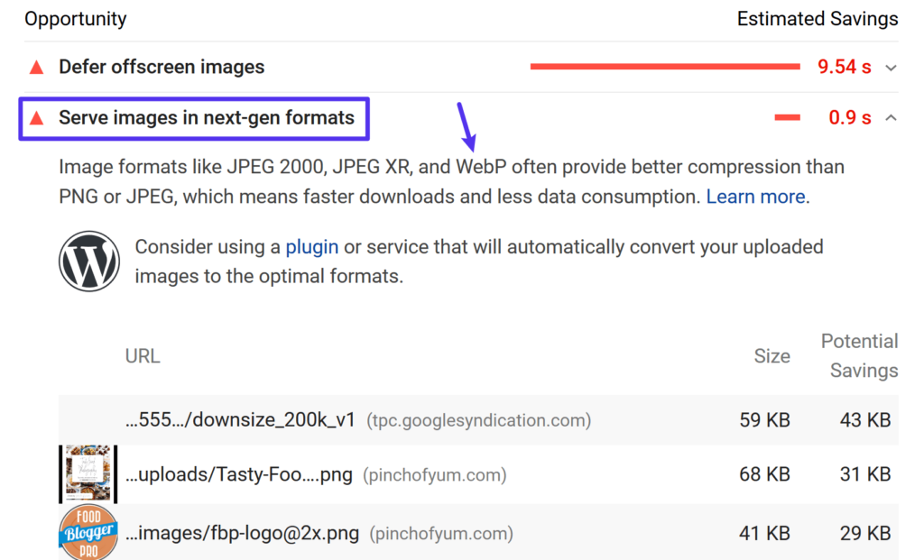Select the Tasty-Food PNG image thumbnail icon
The image size is (924, 560).
click(x=88, y=474)
